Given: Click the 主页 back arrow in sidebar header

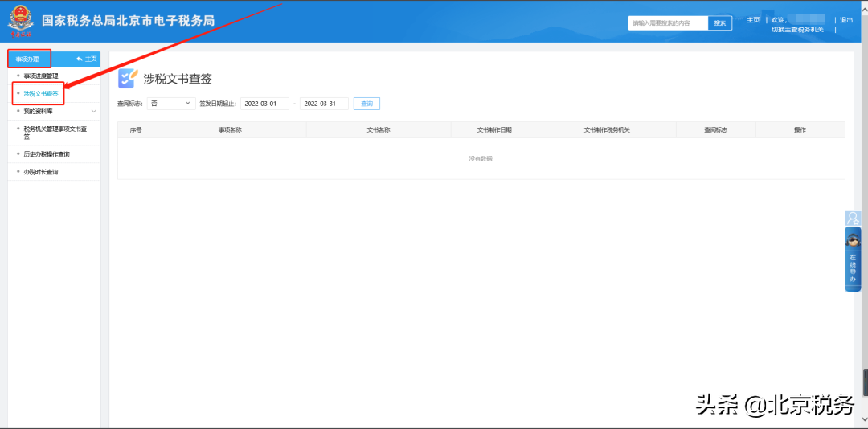Looking at the screenshot, I should 85,59.
